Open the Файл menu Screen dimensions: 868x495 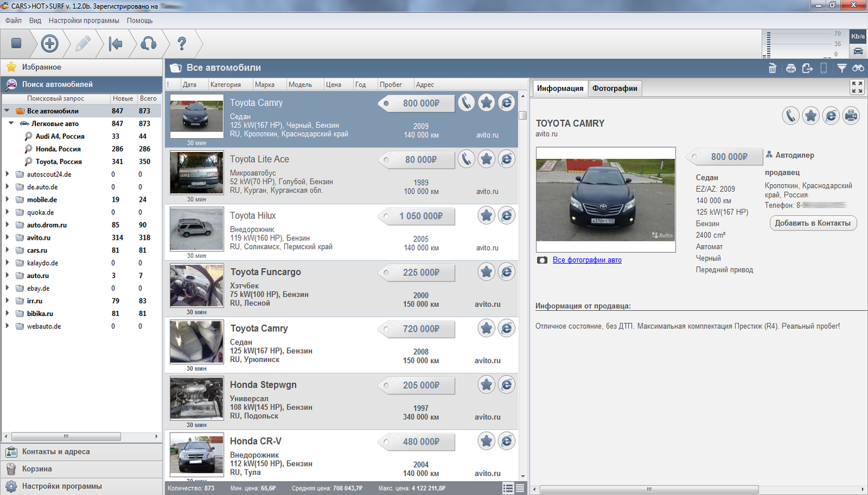13,21
